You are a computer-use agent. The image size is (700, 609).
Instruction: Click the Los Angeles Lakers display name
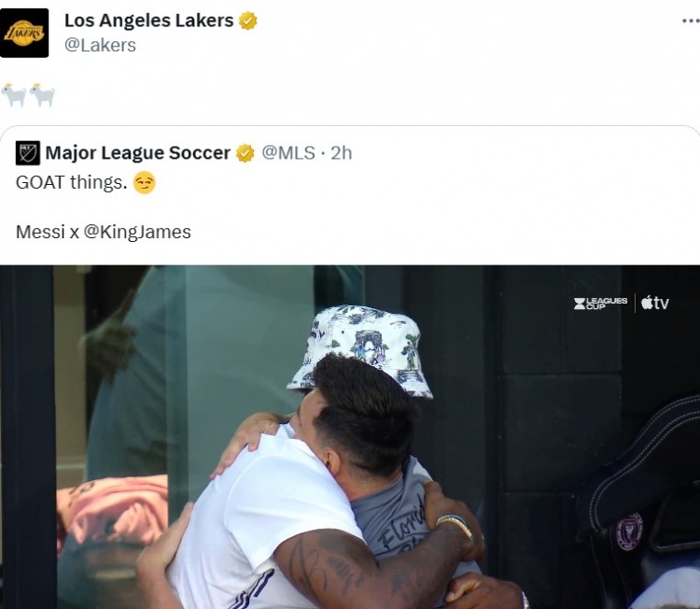point(149,21)
